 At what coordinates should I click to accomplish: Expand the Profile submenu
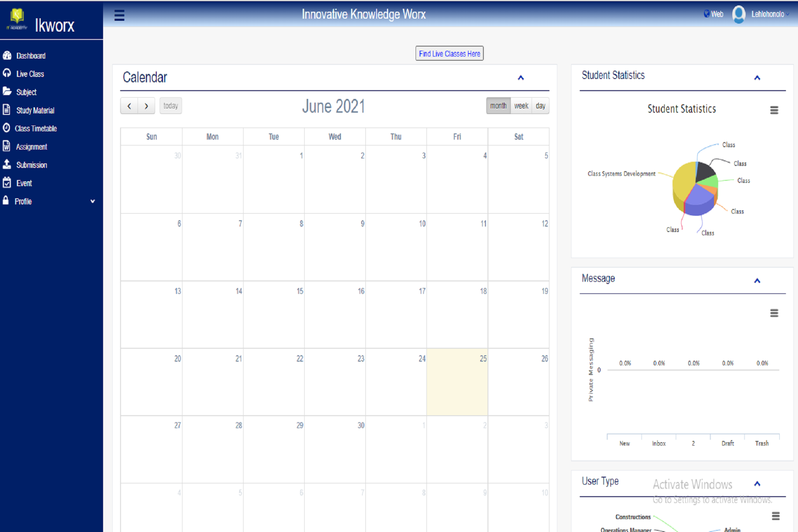click(93, 201)
